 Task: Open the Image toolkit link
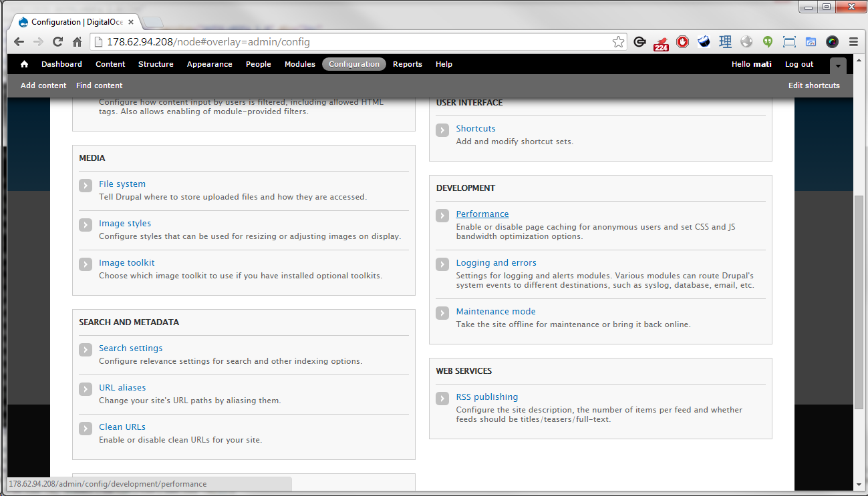coord(127,263)
